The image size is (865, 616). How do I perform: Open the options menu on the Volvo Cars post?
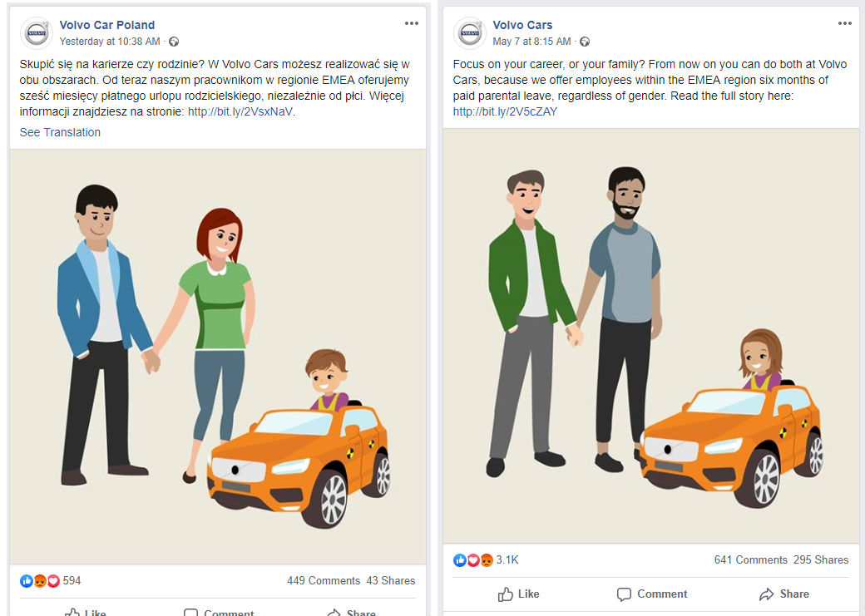[x=844, y=23]
